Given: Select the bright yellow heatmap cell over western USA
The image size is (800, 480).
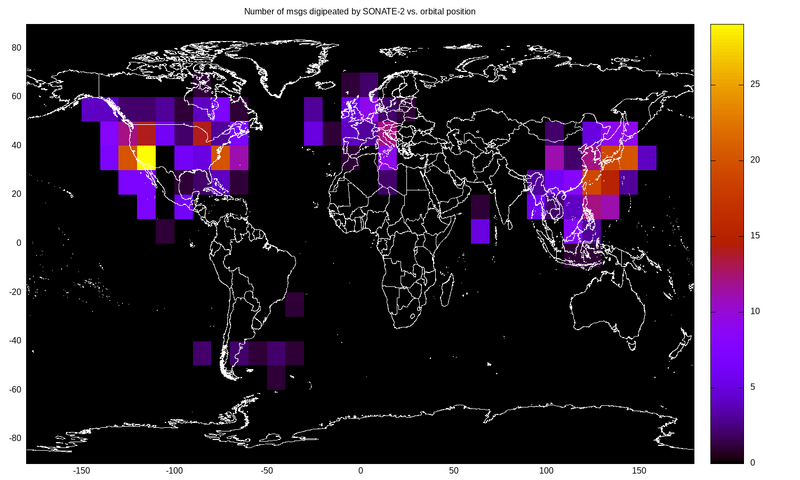Looking at the screenshot, I should click(146, 157).
